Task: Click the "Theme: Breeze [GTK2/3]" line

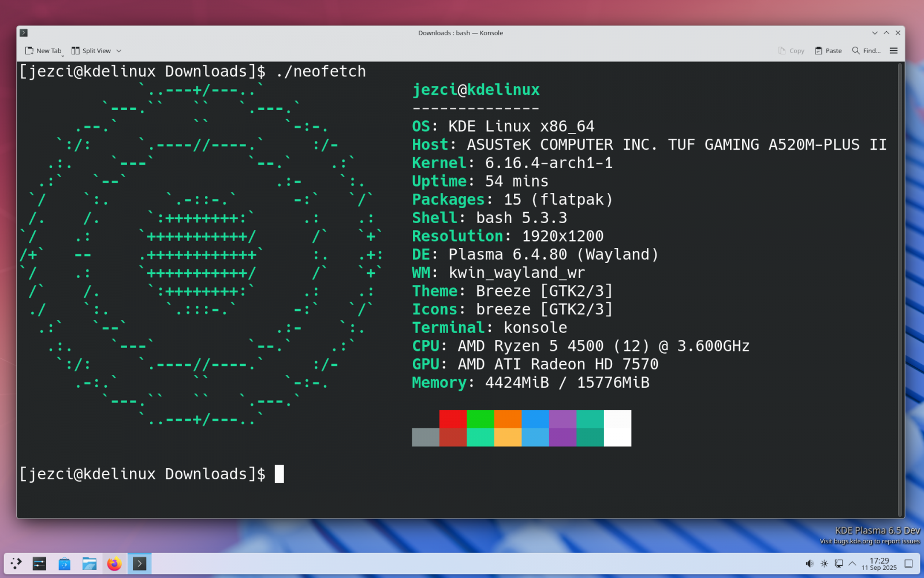Action: click(512, 291)
